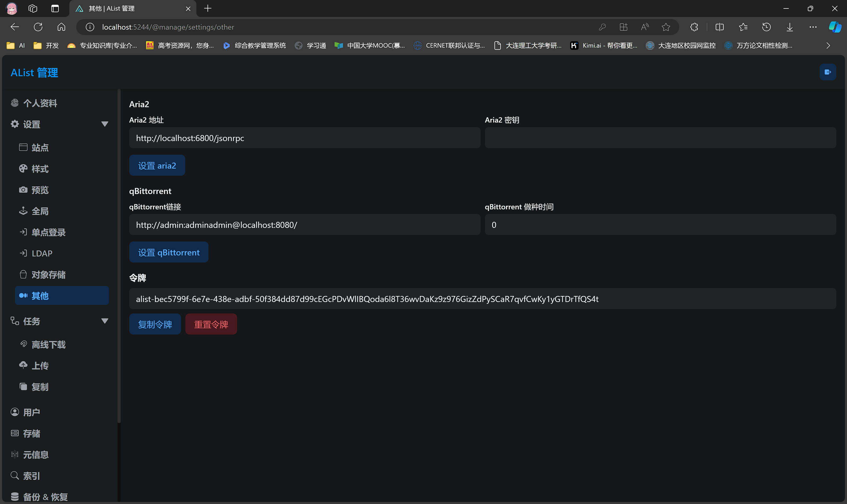This screenshot has height=504, width=847.
Task: Open 综合教学管理系统 bookmark
Action: pyautogui.click(x=254, y=46)
